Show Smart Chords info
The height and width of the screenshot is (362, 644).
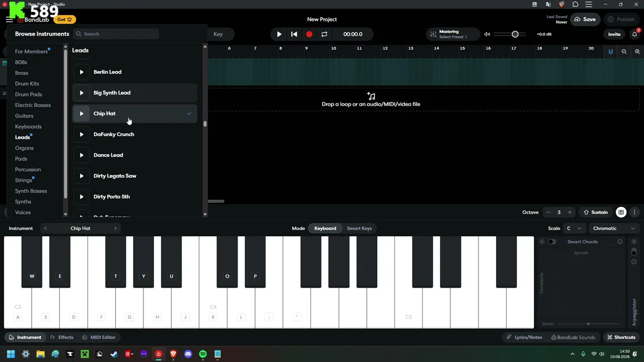620,242
